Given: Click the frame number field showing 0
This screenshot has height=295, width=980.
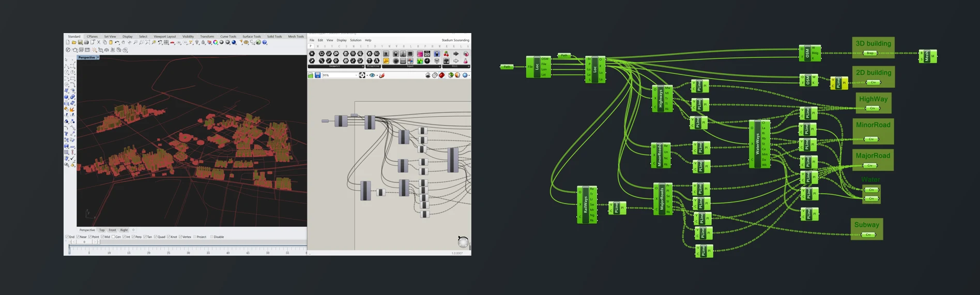Looking at the screenshot, I should pyautogui.click(x=84, y=242).
